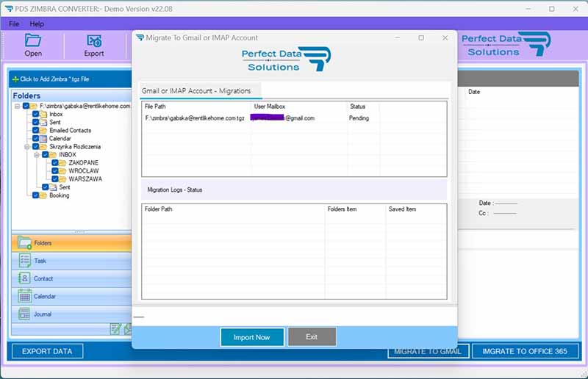The image size is (588, 379).
Task: Click the Journal icon in sidebar
Action: pos(24,314)
